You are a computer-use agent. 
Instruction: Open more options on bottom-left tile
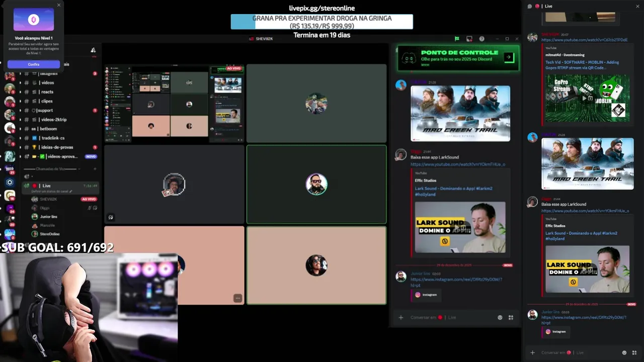[238, 298]
